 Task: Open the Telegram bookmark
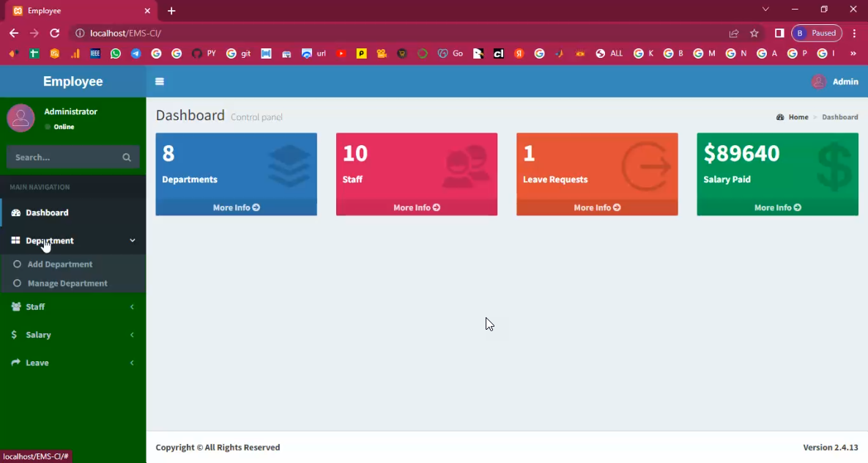pyautogui.click(x=136, y=53)
